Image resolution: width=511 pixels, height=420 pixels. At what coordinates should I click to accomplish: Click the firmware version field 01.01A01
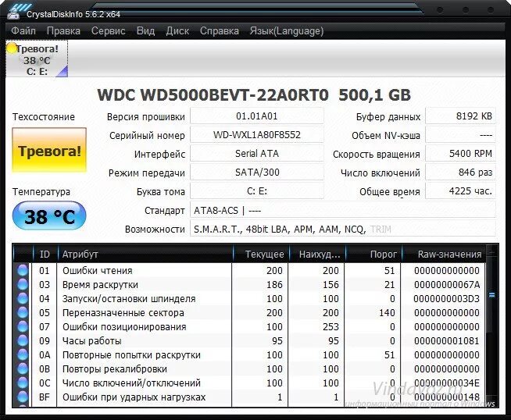click(257, 116)
